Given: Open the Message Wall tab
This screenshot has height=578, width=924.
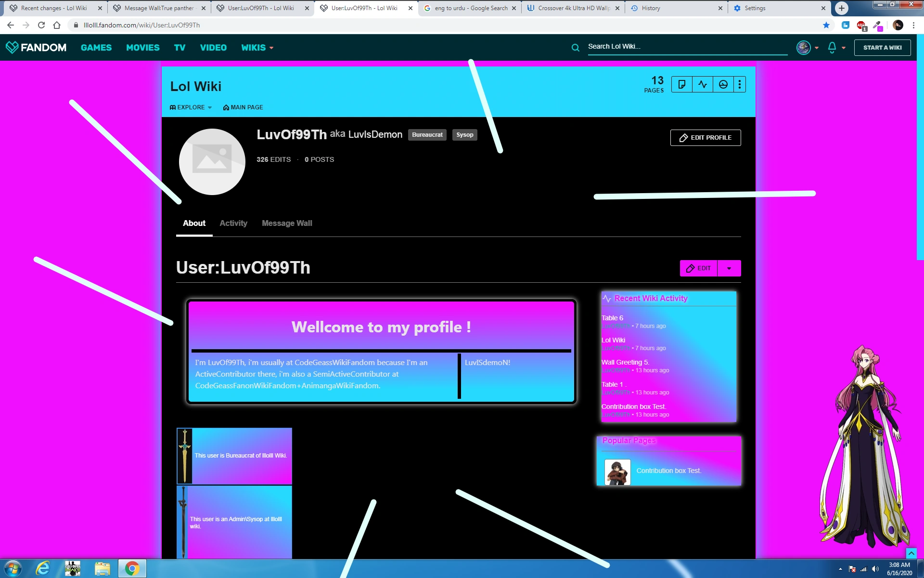Looking at the screenshot, I should click(x=287, y=223).
